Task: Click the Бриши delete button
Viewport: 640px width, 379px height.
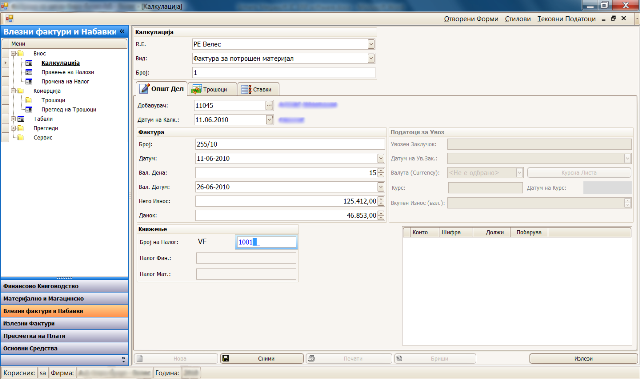Action: [x=435, y=359]
